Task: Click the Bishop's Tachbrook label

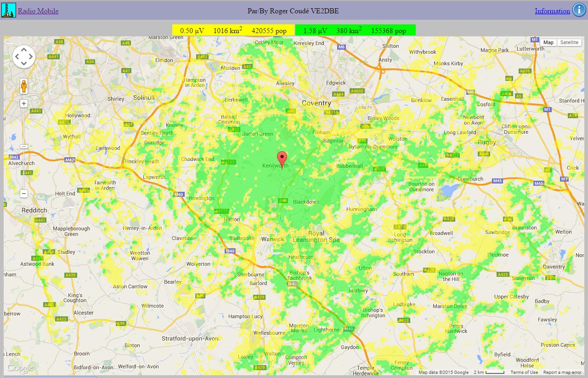Action: click(x=300, y=275)
